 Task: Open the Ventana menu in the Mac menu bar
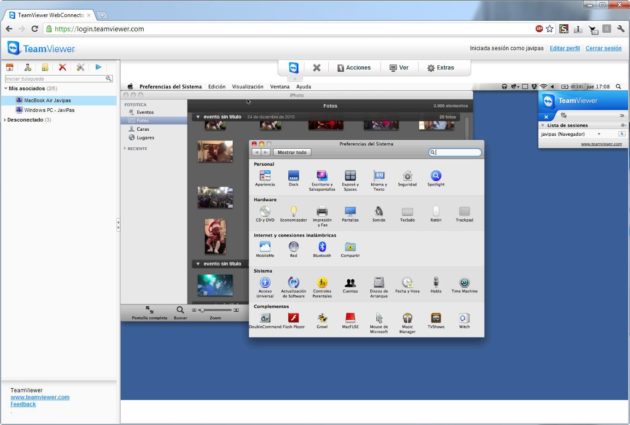point(279,87)
